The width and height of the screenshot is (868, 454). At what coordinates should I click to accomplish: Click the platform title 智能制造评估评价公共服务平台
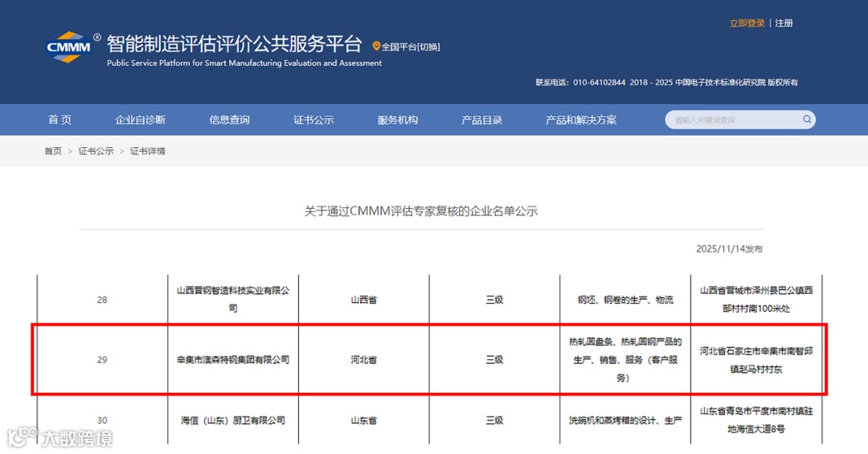tap(234, 43)
